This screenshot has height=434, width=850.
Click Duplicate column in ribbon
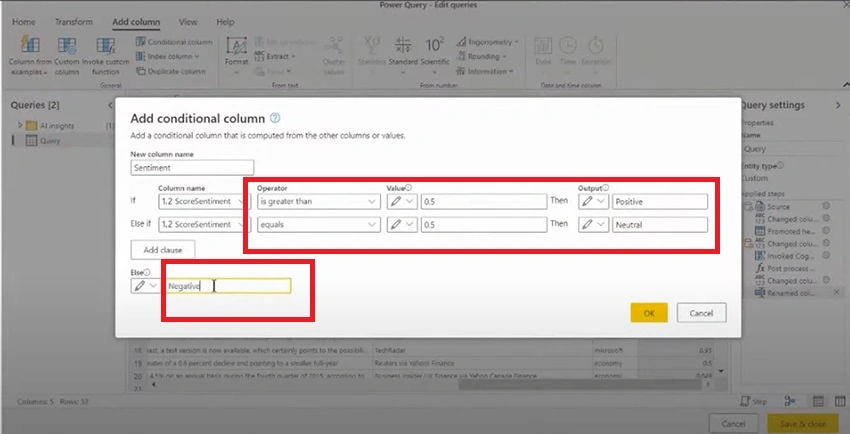click(171, 71)
